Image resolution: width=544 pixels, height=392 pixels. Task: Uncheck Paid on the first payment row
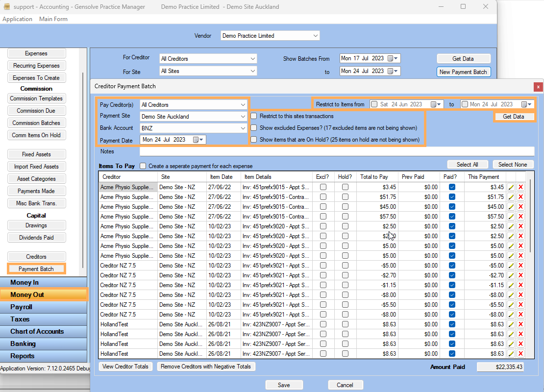[451, 187]
